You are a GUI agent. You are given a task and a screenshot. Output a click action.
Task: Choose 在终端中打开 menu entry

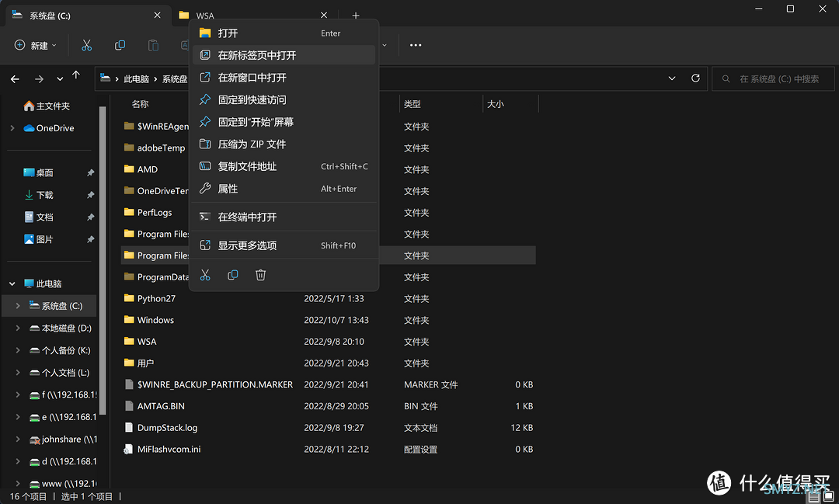pos(284,217)
